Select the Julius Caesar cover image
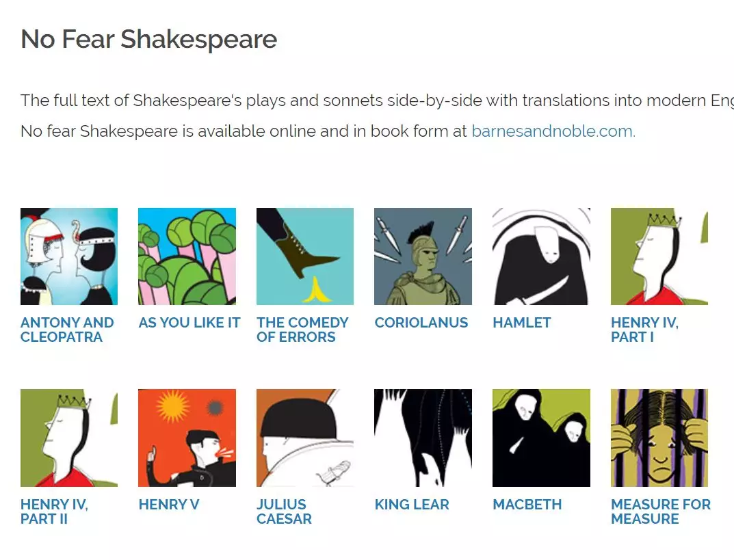Screen dimensions: 734x560 coord(305,438)
